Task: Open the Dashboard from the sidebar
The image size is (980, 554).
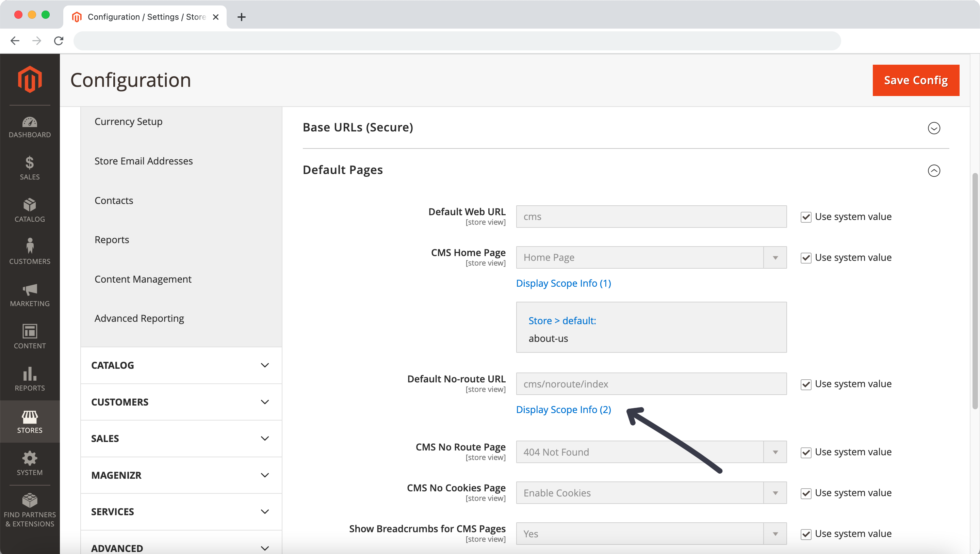Action: tap(30, 127)
